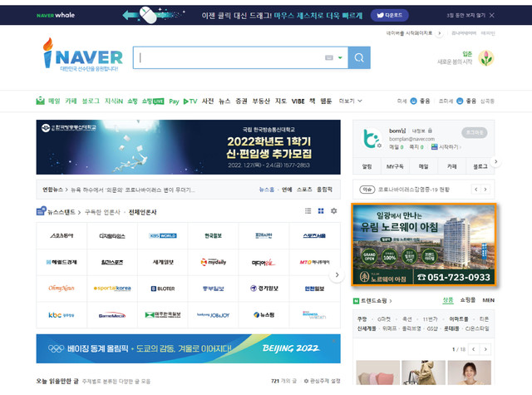Click the logout button in profile box
The width and height of the screenshot is (532, 395).
[x=475, y=132]
